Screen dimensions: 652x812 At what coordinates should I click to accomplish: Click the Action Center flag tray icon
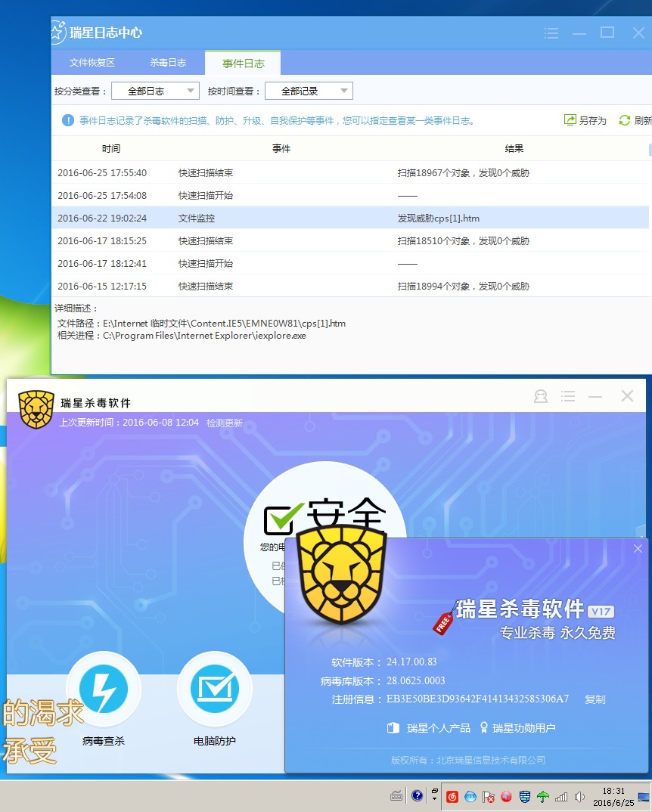click(x=488, y=797)
